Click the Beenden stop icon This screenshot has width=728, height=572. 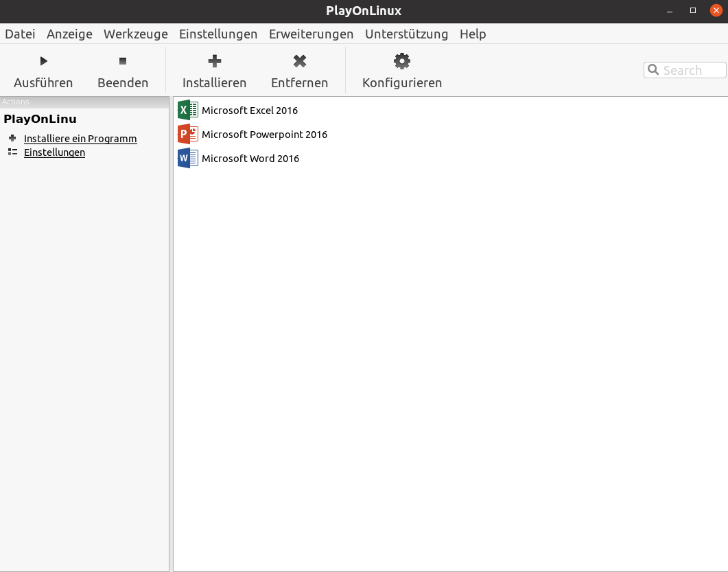coord(123,61)
